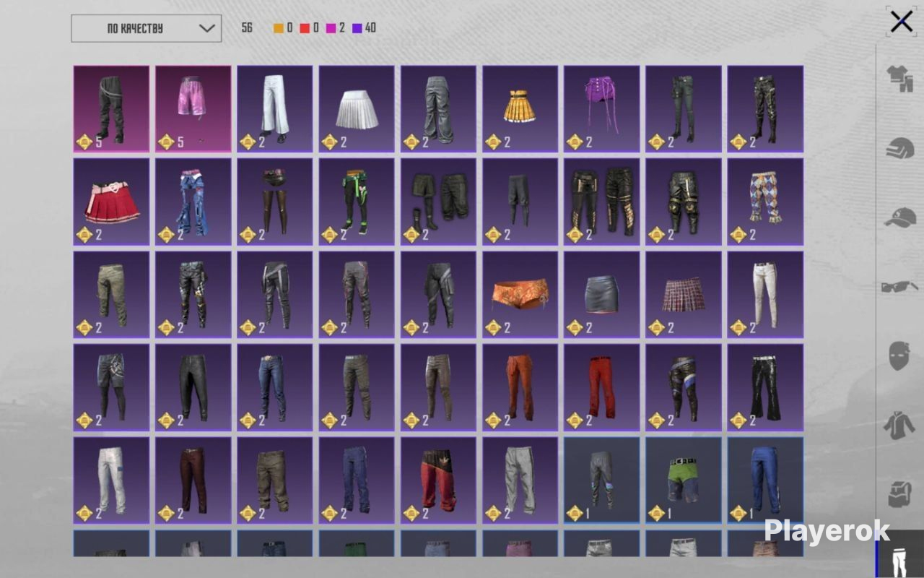Select the black pants on pink background
Screen dimensions: 924x578
[111, 109]
